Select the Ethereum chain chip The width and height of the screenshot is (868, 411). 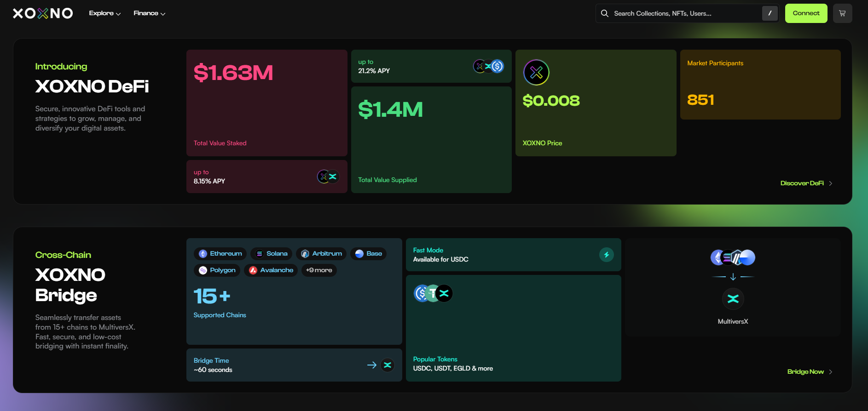click(220, 254)
